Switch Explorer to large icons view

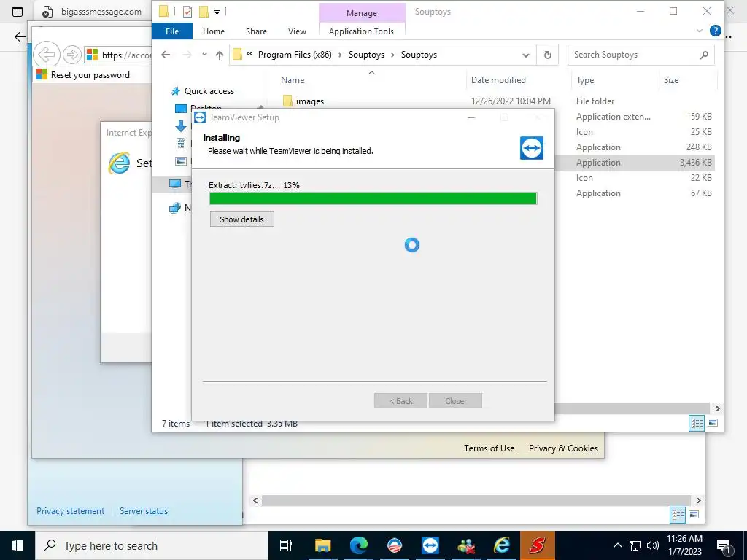click(x=713, y=423)
